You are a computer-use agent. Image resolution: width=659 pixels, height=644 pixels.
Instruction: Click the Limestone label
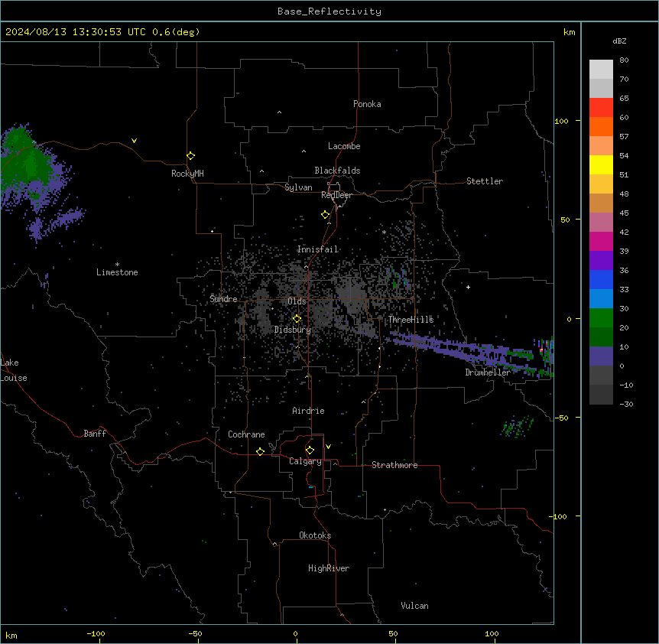[117, 272]
